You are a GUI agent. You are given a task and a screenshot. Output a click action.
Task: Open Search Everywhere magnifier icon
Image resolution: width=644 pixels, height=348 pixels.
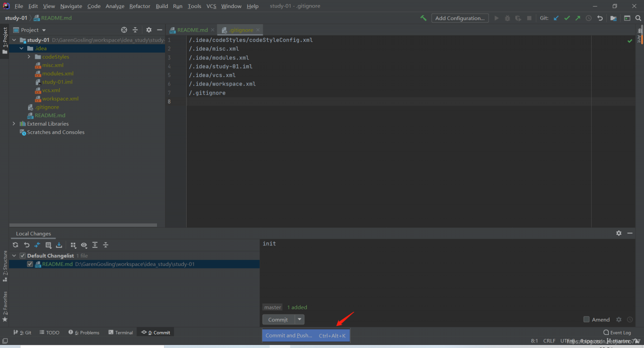(638, 18)
